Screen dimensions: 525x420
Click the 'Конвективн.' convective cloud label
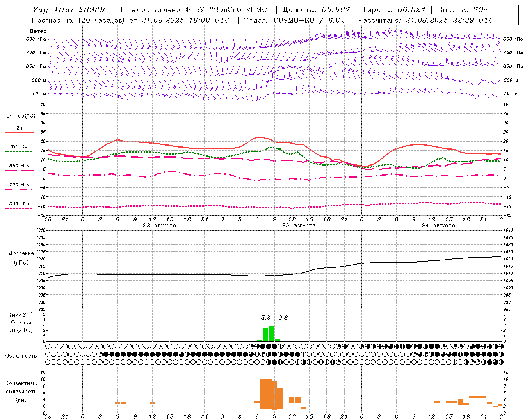tap(21, 383)
